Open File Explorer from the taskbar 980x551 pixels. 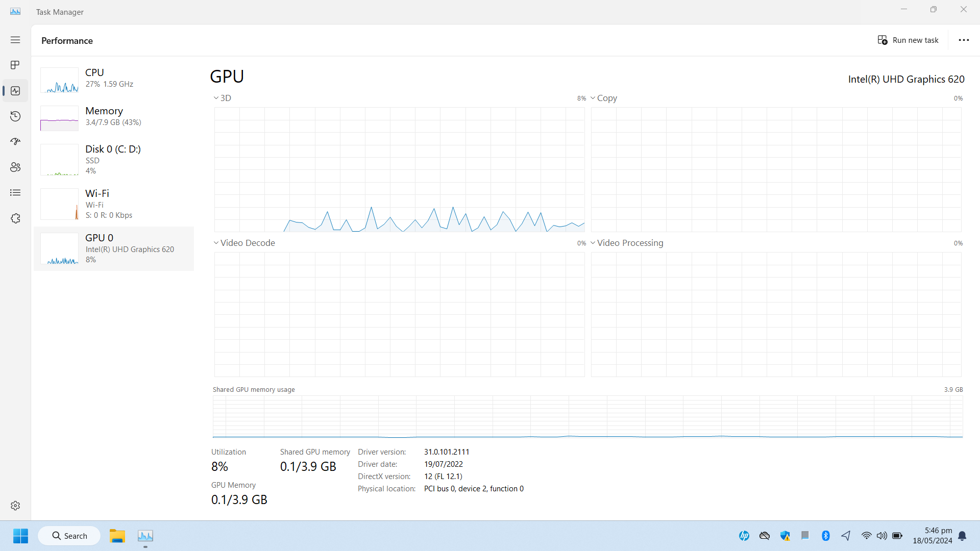pyautogui.click(x=117, y=536)
